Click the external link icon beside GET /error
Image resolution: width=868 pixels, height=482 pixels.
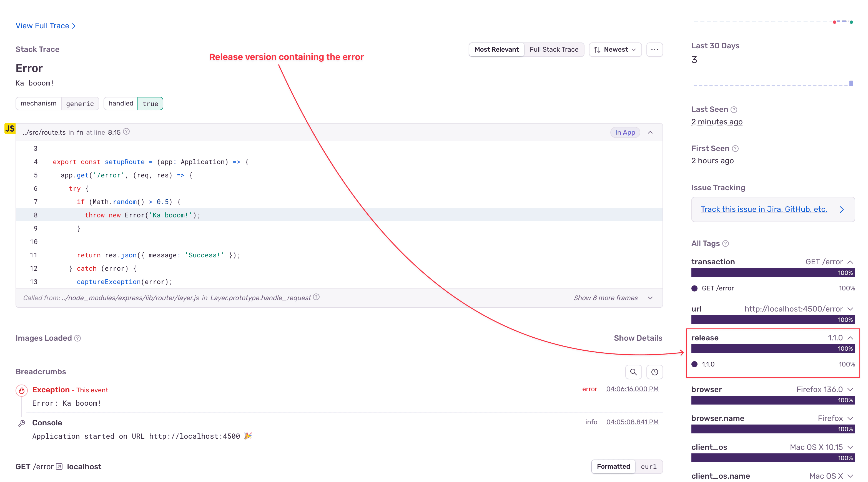click(59, 466)
